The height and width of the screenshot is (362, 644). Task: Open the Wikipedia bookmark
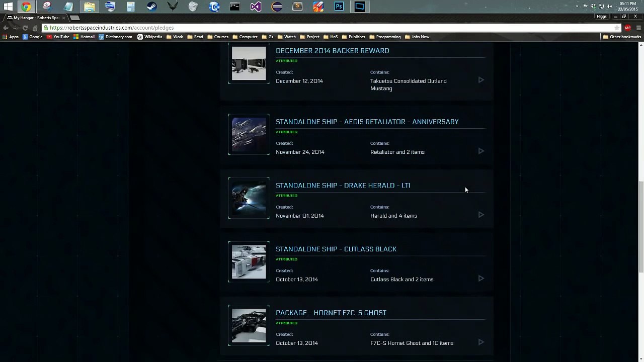coord(149,37)
